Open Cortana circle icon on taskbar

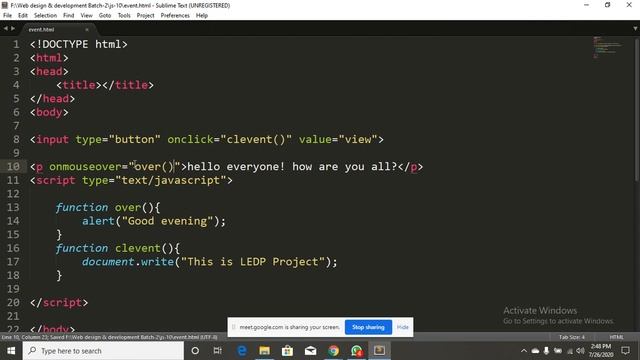tap(195, 351)
